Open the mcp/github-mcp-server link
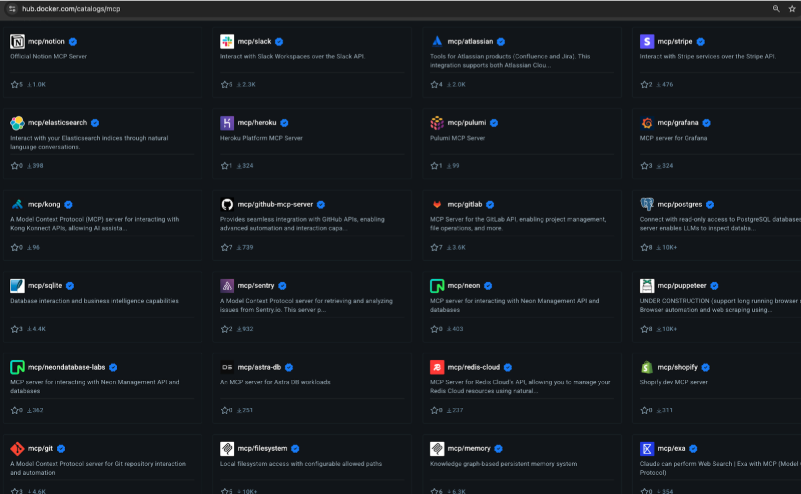Image resolution: width=801 pixels, height=494 pixels. point(275,204)
